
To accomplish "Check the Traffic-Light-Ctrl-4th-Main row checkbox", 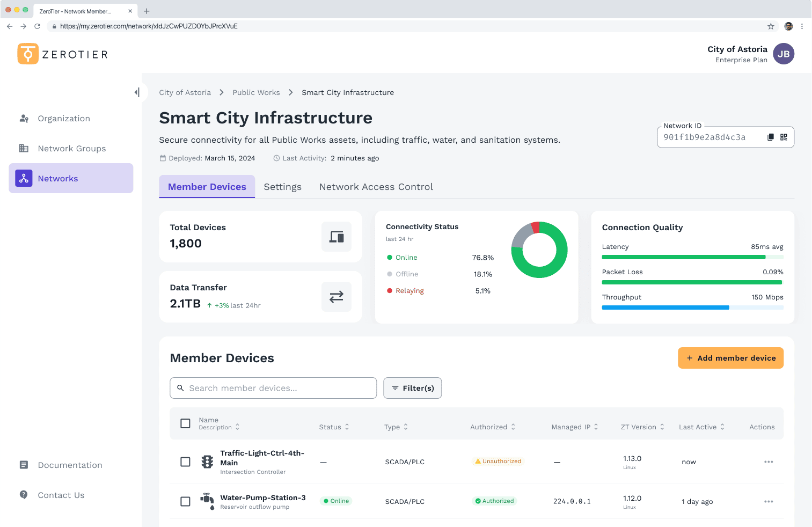I will click(x=185, y=462).
